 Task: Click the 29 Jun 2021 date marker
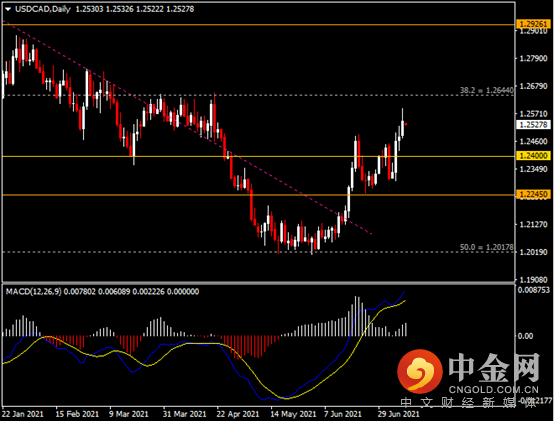point(399,414)
